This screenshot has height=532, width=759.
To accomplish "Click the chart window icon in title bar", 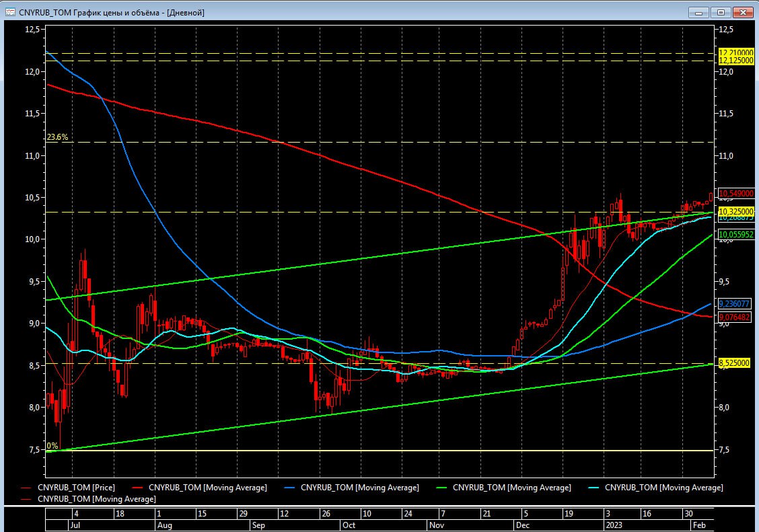I will 10,12.
